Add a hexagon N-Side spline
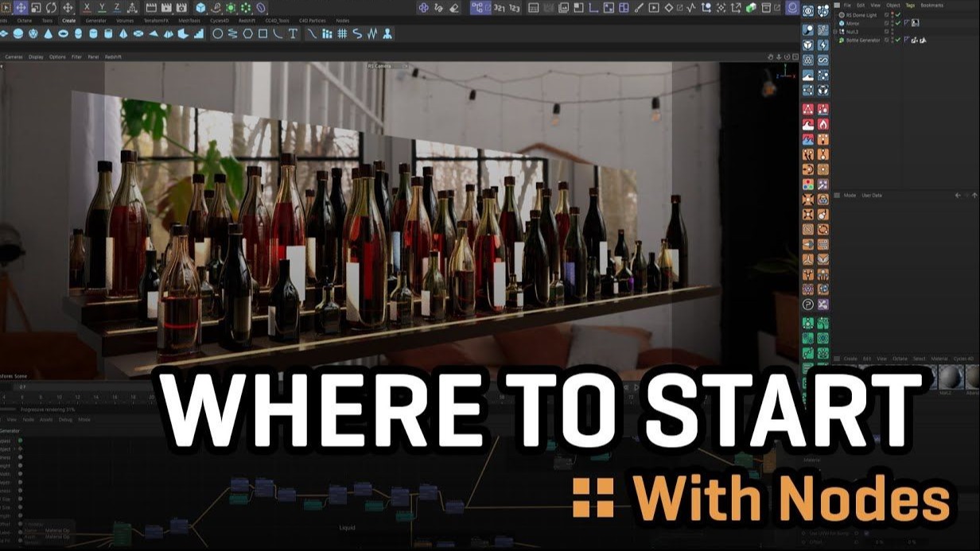The width and height of the screenshot is (980, 551). tap(248, 34)
